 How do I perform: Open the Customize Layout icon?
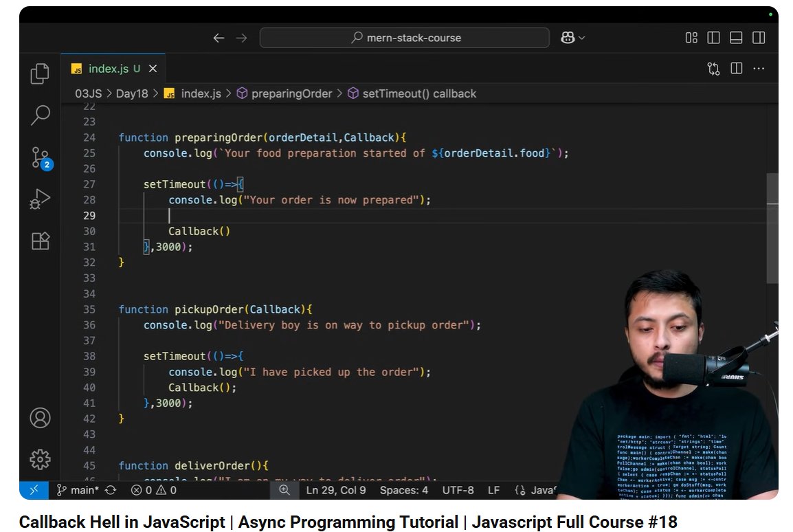691,38
